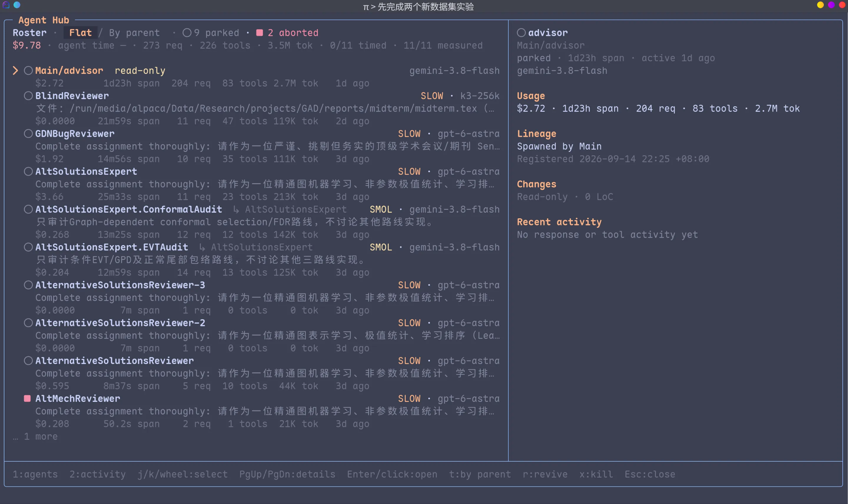Click the r:revive action in footer
Image resolution: width=848 pixels, height=504 pixels.
545,475
